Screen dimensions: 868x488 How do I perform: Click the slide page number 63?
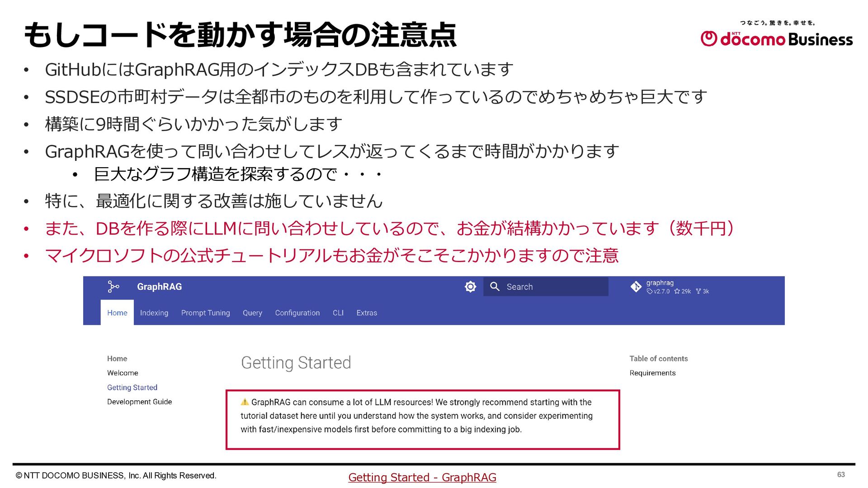click(x=841, y=474)
